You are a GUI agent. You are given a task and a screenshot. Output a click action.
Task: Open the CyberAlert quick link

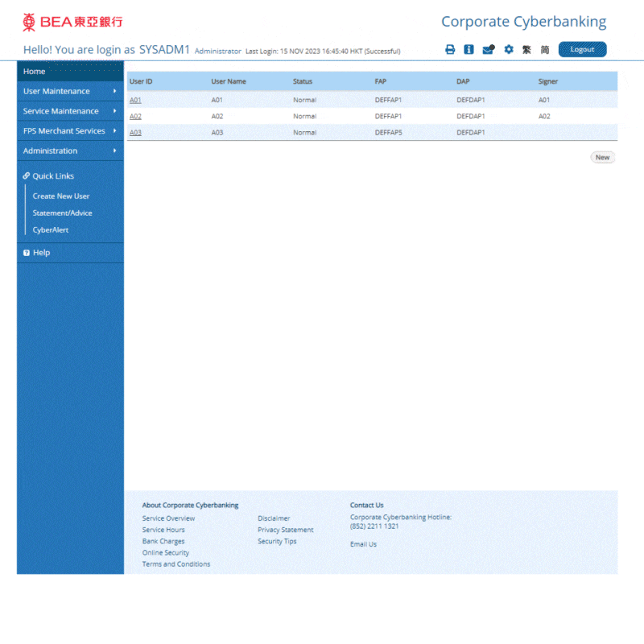click(x=51, y=230)
